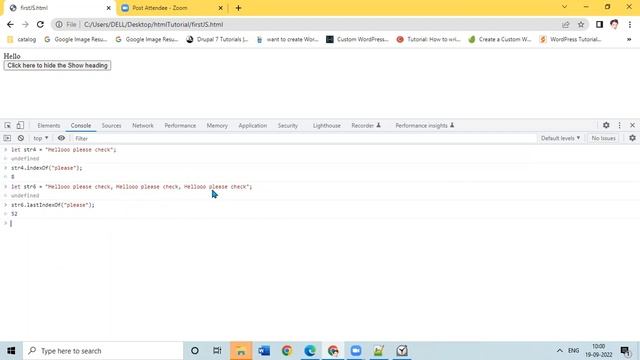Toggle live expression eye icon

pyautogui.click(x=61, y=138)
